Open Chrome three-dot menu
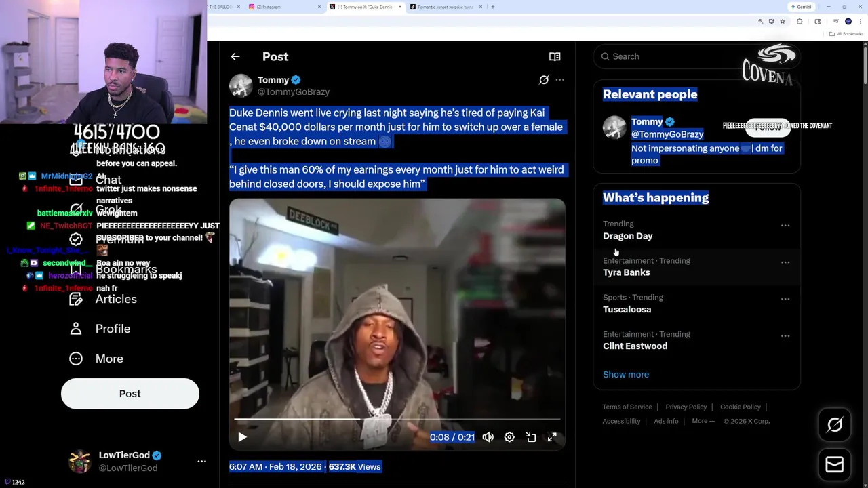Viewport: 868px width, 488px height. coord(859,22)
